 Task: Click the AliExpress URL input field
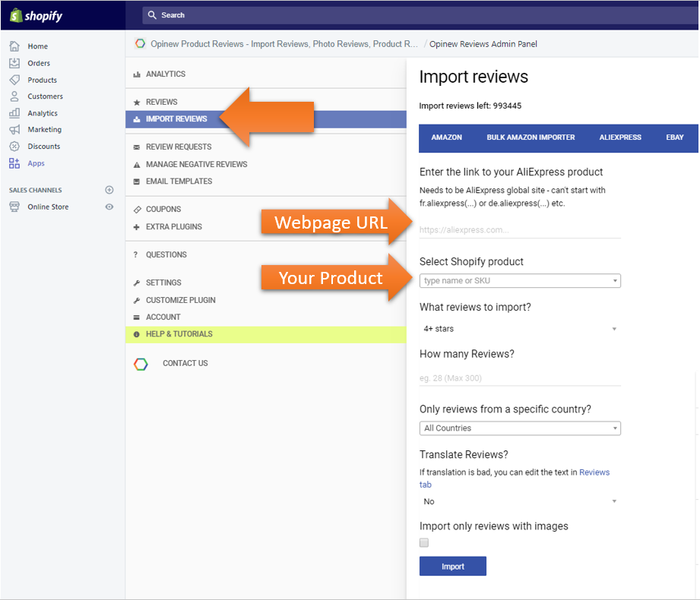[x=520, y=229]
